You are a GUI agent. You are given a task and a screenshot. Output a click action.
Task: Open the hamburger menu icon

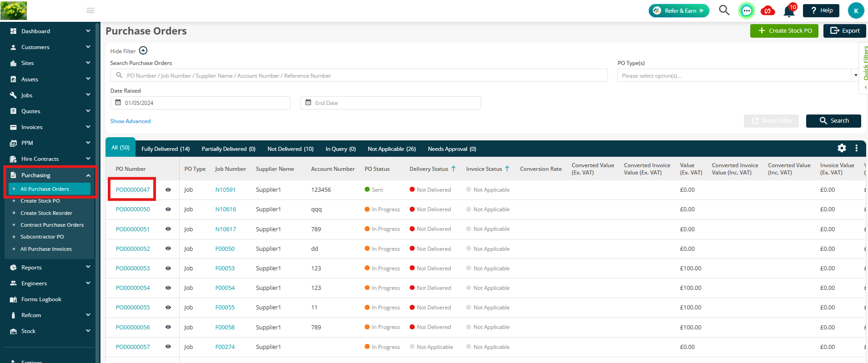(90, 10)
